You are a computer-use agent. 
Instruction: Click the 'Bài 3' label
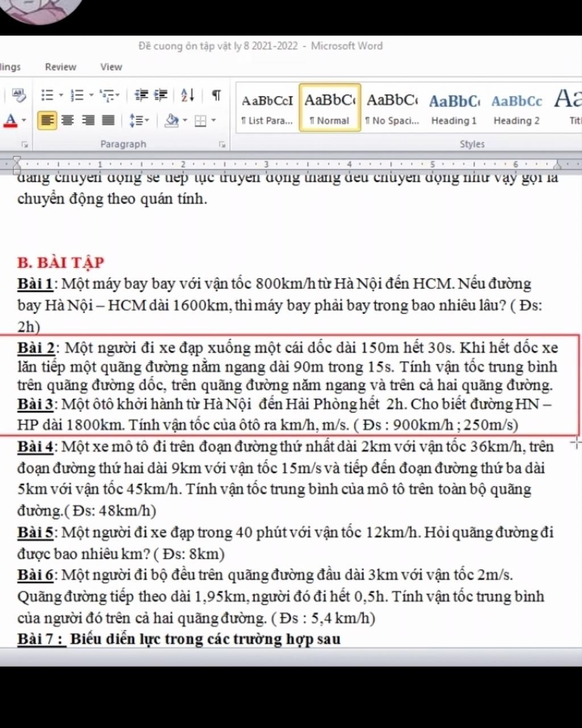[x=35, y=404]
